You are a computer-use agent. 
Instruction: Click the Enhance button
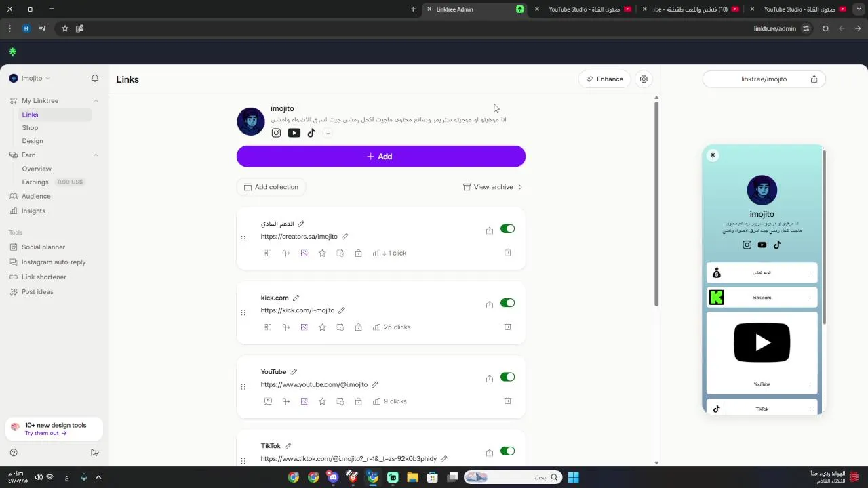pyautogui.click(x=605, y=79)
